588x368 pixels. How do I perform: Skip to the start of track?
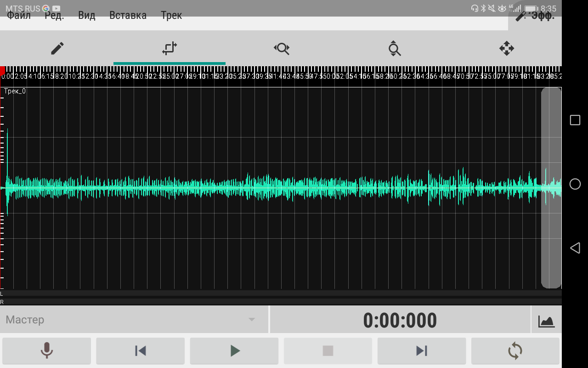click(140, 351)
